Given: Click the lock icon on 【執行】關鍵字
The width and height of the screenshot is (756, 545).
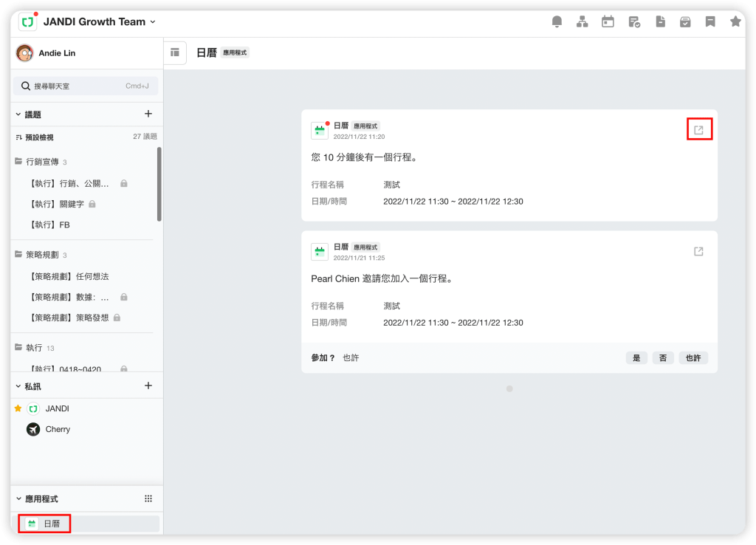Looking at the screenshot, I should [x=92, y=204].
